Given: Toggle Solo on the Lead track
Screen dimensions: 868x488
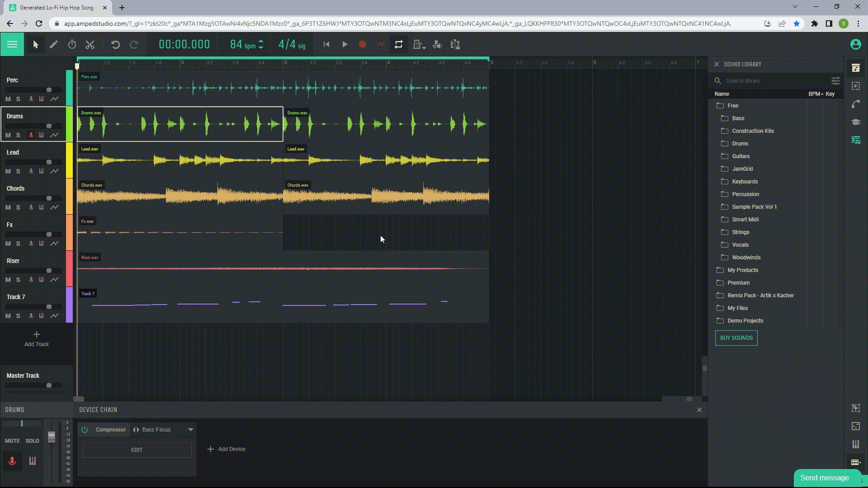Looking at the screenshot, I should pos(18,171).
